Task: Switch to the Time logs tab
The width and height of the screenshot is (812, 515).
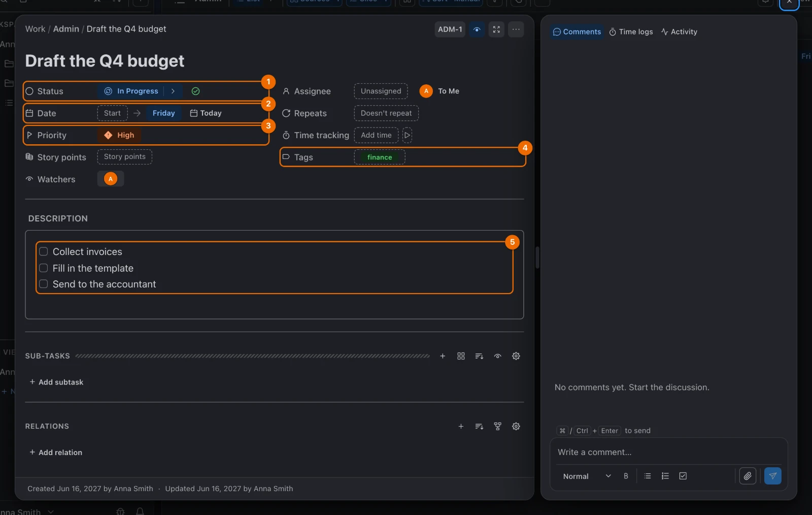Action: coord(631,31)
